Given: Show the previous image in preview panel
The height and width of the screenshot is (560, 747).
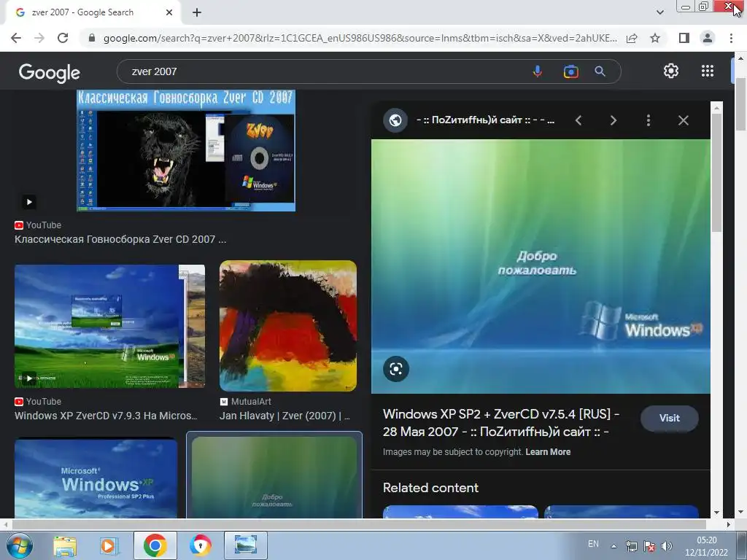Looking at the screenshot, I should tap(578, 120).
